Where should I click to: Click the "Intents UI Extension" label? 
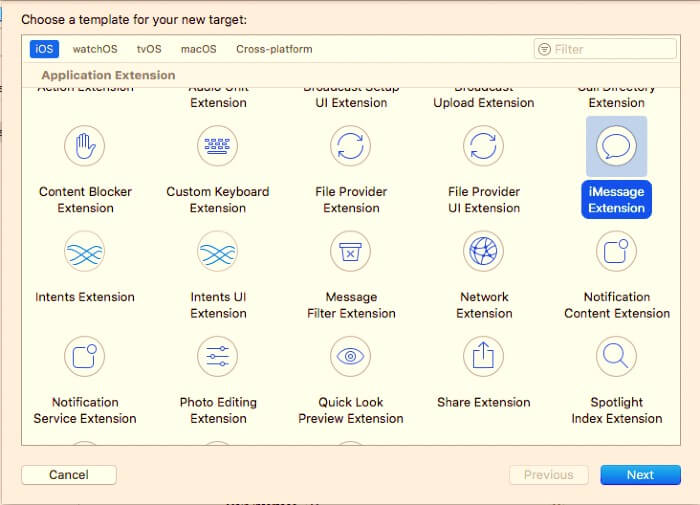tap(218, 305)
